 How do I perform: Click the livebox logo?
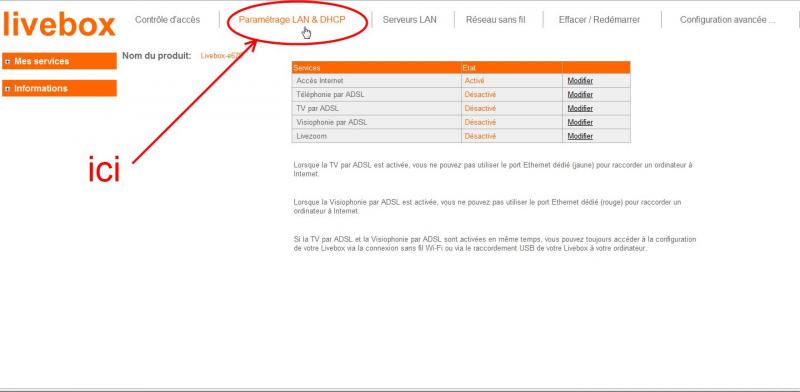(x=59, y=24)
